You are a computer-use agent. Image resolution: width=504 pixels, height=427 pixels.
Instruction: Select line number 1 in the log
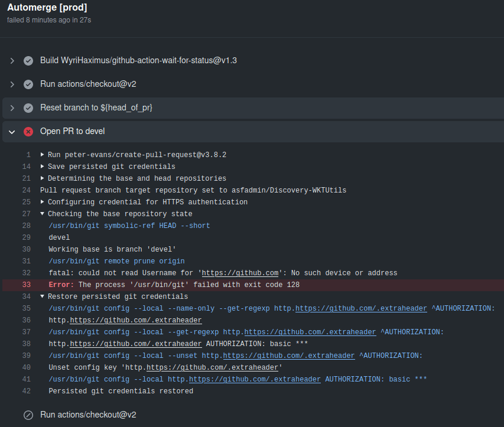pyautogui.click(x=28, y=155)
